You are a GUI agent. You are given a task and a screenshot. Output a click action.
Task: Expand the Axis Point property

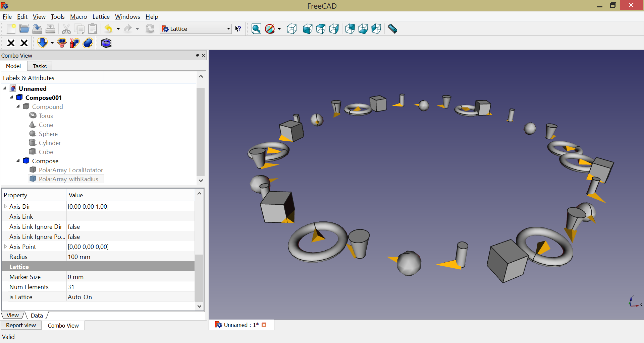coord(5,247)
